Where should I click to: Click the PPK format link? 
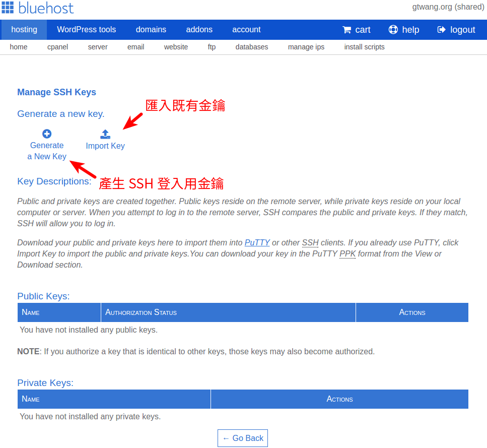point(347,253)
